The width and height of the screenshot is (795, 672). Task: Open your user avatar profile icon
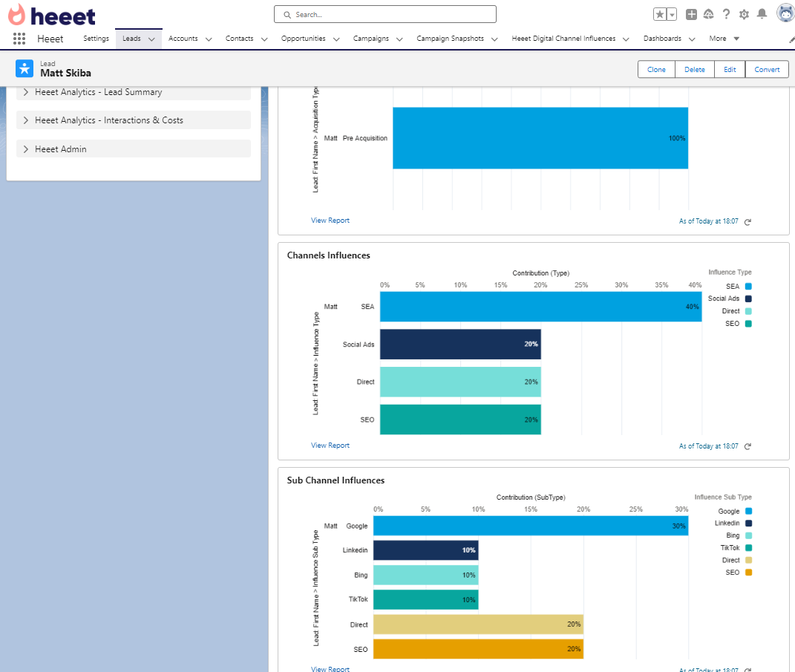pyautogui.click(x=785, y=13)
